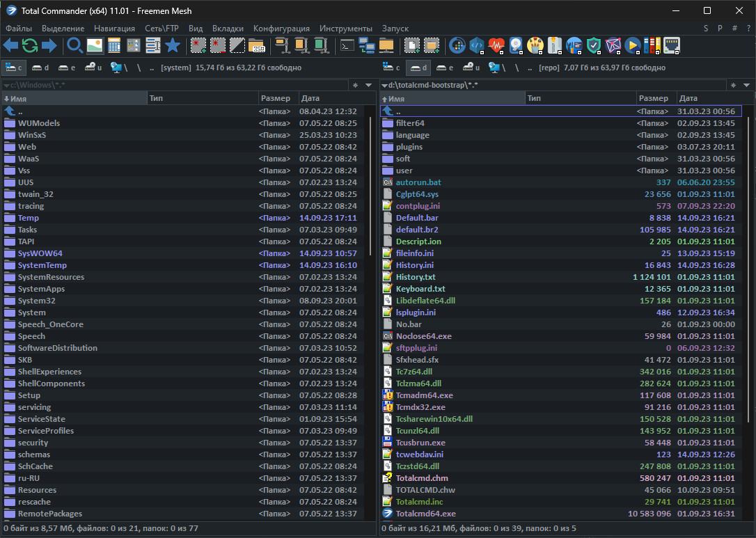756x538 pixels.
Task: Click the green refresh arrows toolbar icon
Action: tap(30, 46)
